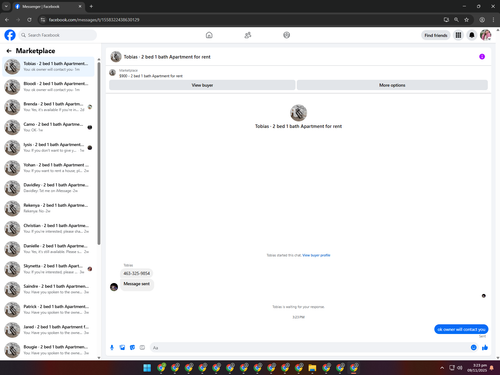Screen dimensions: 500x375
Task: Select the phone number message bubble
Action: pos(137,273)
